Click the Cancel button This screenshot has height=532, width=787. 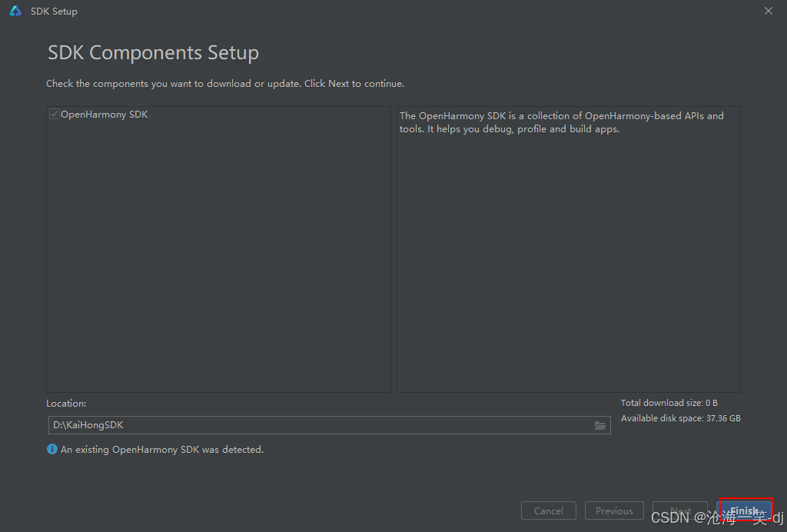click(x=549, y=511)
